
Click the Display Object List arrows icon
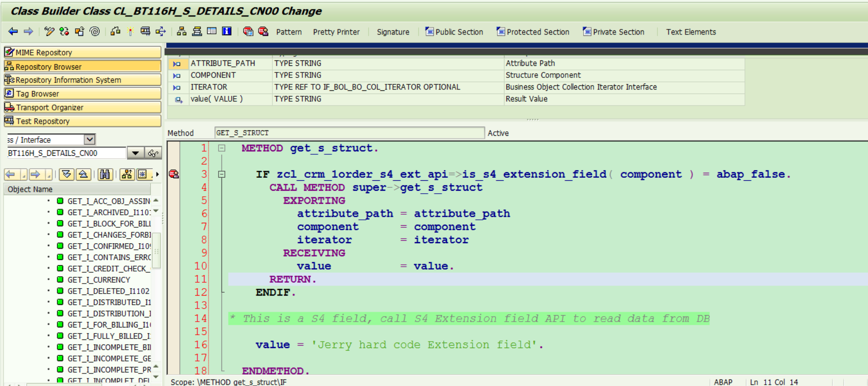[160, 31]
